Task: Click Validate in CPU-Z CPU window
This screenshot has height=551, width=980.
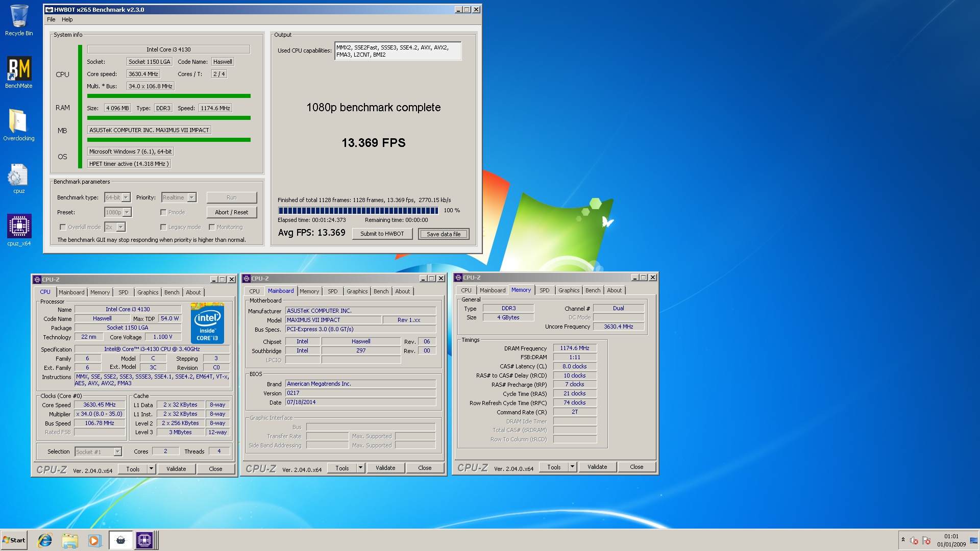Action: pyautogui.click(x=176, y=469)
